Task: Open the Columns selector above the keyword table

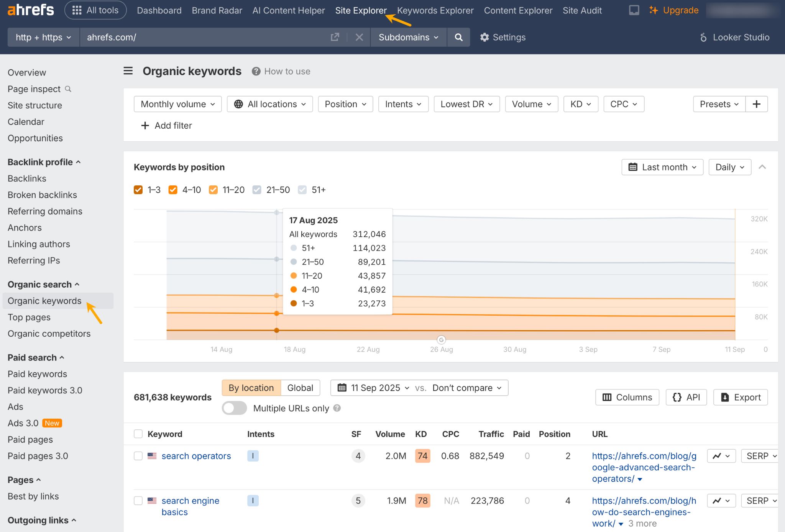Action: pos(626,397)
